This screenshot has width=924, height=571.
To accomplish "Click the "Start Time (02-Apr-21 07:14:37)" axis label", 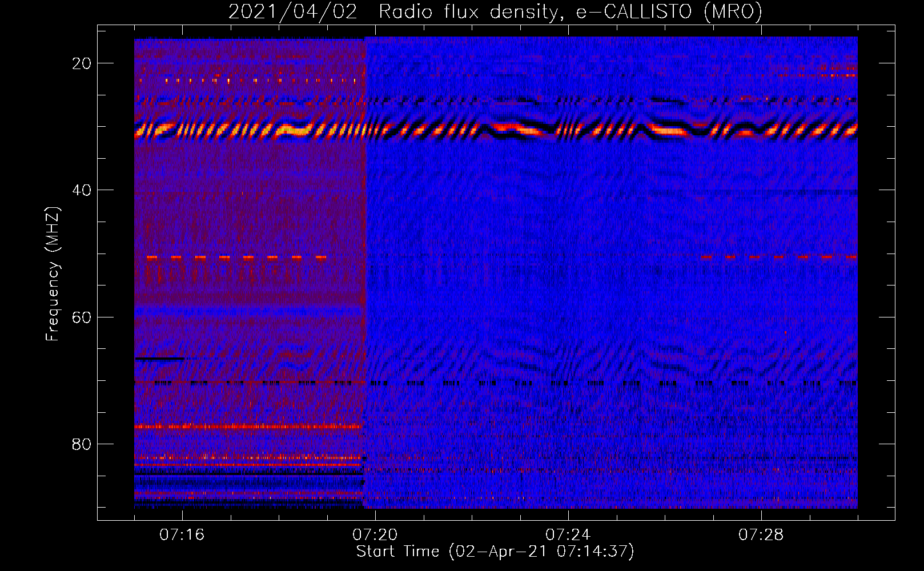I will click(x=495, y=552).
